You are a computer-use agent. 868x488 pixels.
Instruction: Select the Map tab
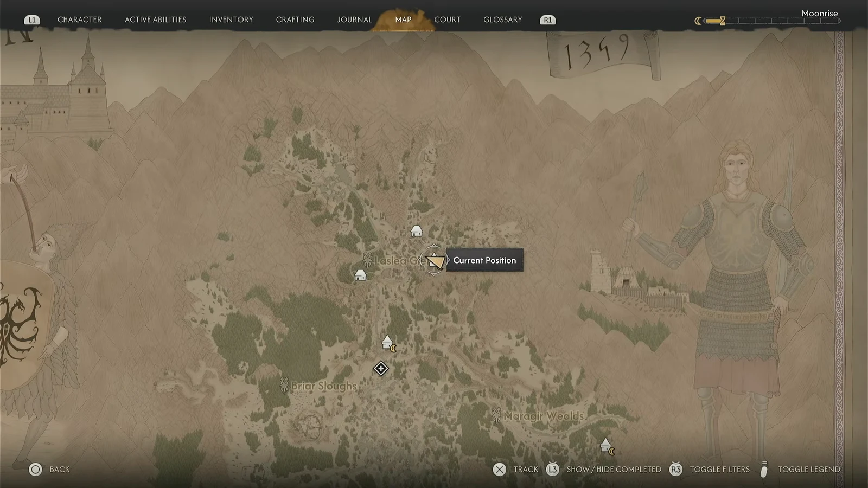[x=403, y=20]
